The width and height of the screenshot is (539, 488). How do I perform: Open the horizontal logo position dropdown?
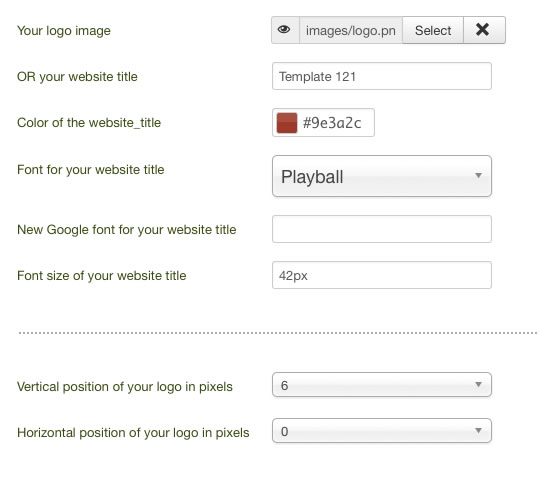click(x=382, y=431)
